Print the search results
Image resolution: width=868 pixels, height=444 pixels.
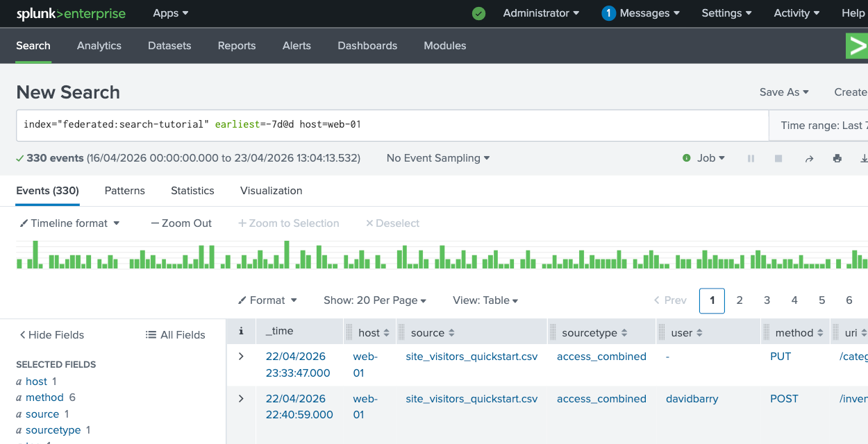point(837,158)
